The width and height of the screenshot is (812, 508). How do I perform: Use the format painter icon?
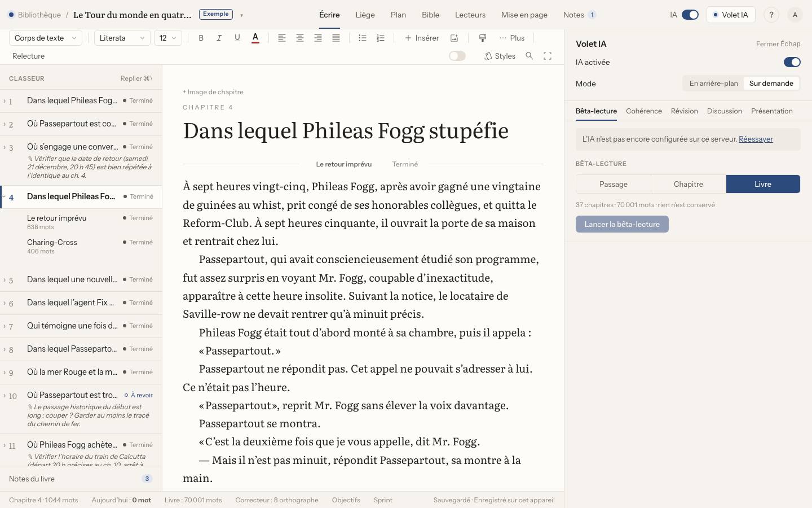click(x=483, y=38)
